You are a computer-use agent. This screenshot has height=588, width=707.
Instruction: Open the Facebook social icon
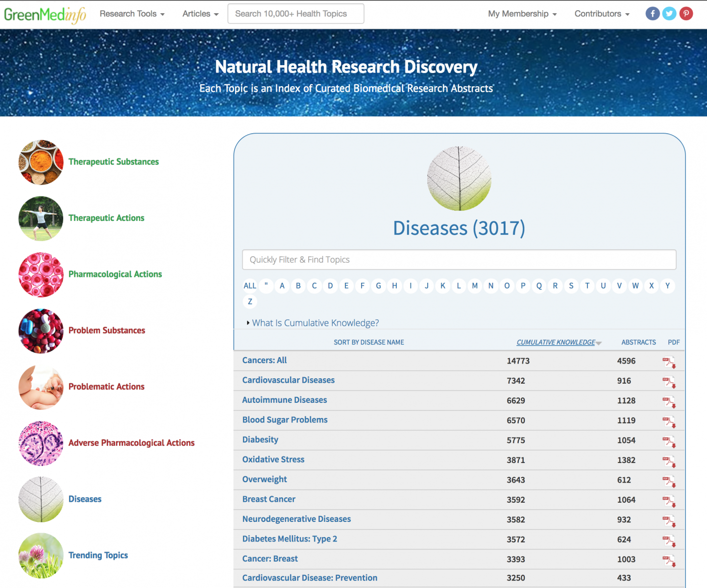coord(652,14)
